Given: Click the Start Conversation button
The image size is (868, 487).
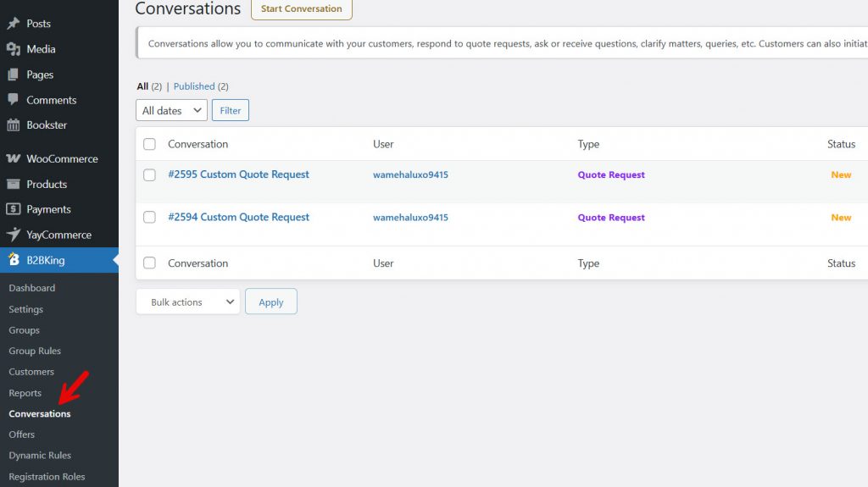Looking at the screenshot, I should point(302,8).
